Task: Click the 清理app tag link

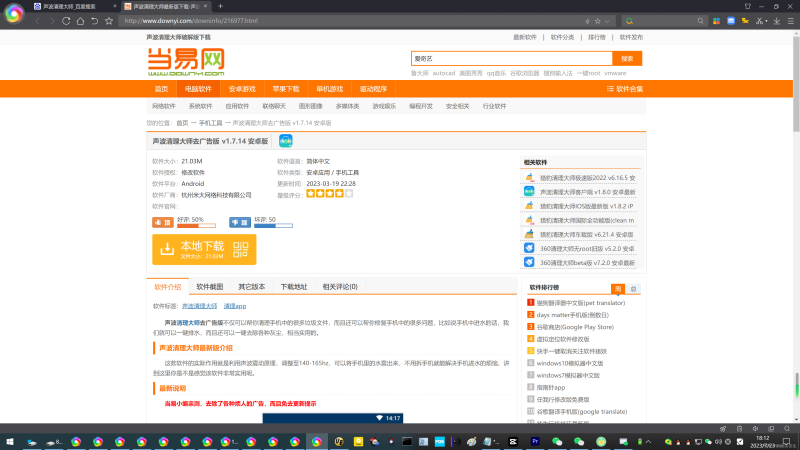Action: point(235,306)
